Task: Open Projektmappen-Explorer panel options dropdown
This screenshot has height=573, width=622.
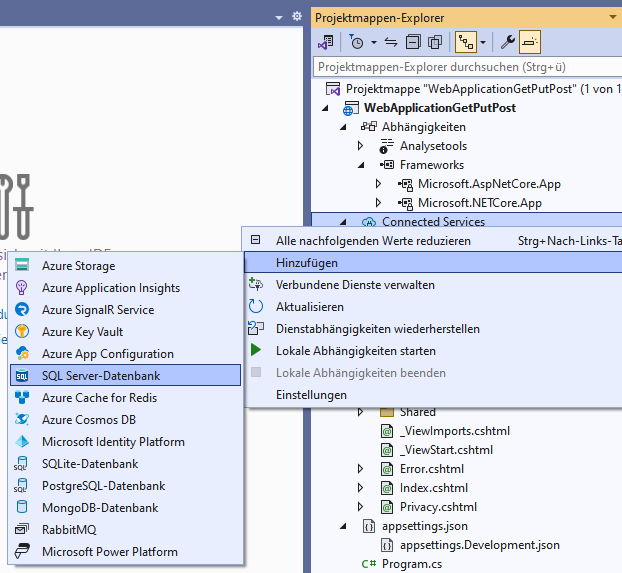Action: point(613,17)
